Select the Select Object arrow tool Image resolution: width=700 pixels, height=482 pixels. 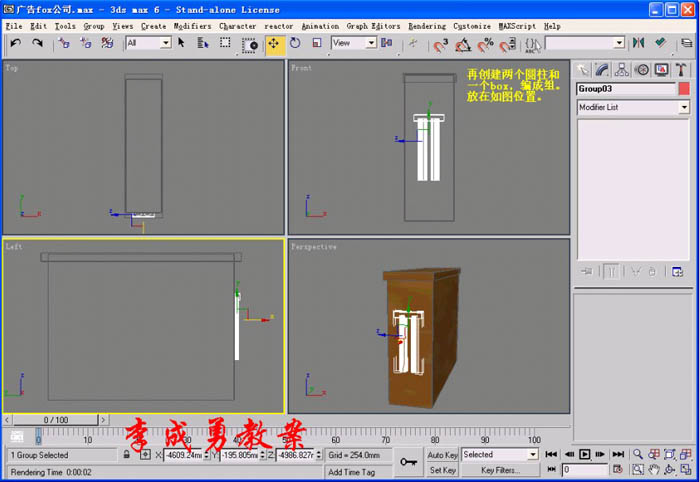[x=181, y=43]
